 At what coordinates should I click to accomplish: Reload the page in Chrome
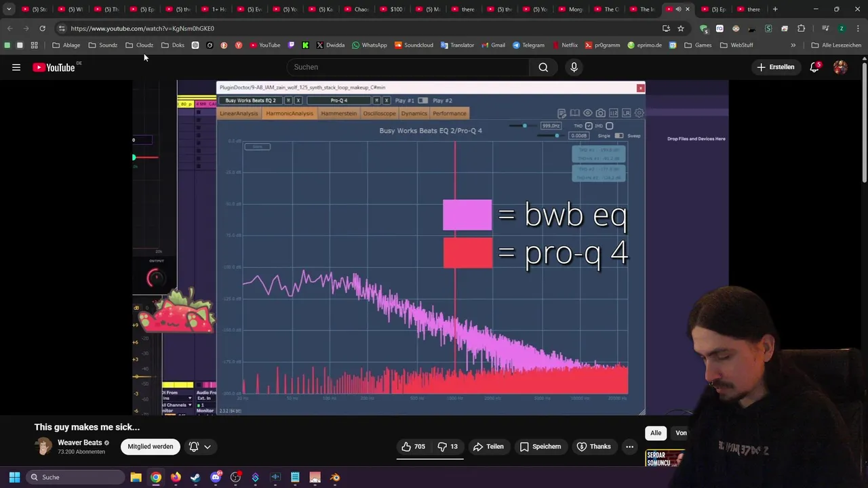click(42, 28)
